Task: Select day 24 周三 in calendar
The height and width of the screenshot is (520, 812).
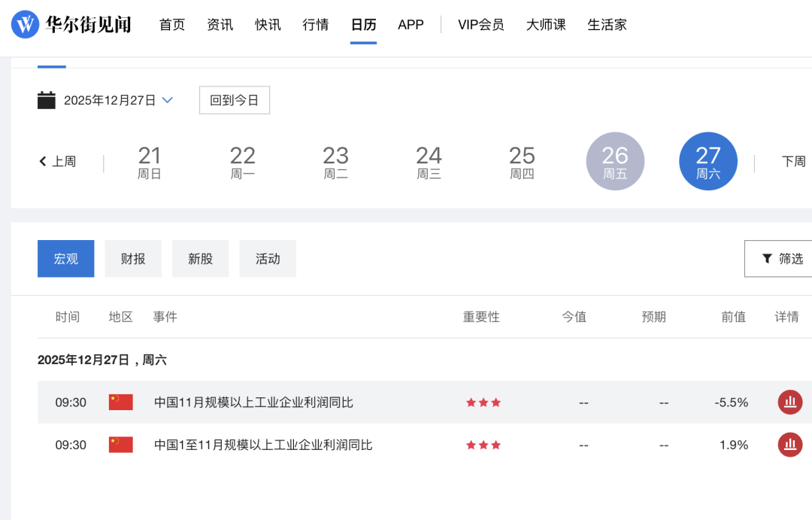Action: click(x=429, y=161)
